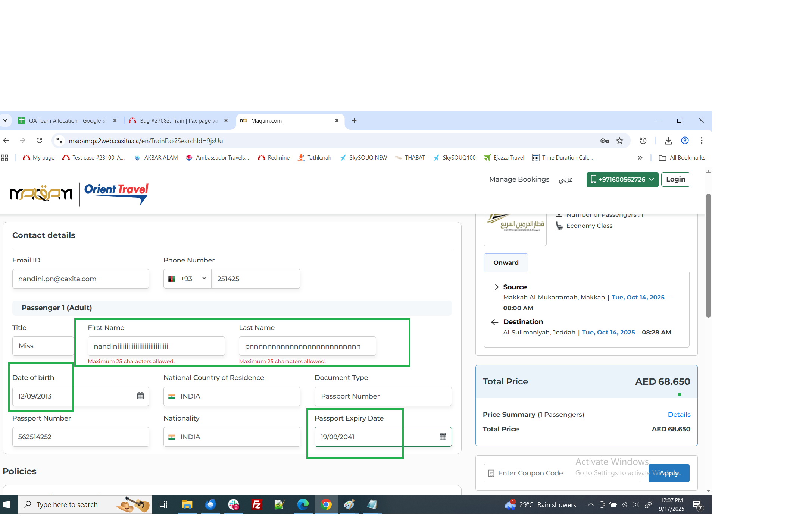Bookmark this page with the star icon
Image resolution: width=812 pixels, height=525 pixels.
point(619,141)
